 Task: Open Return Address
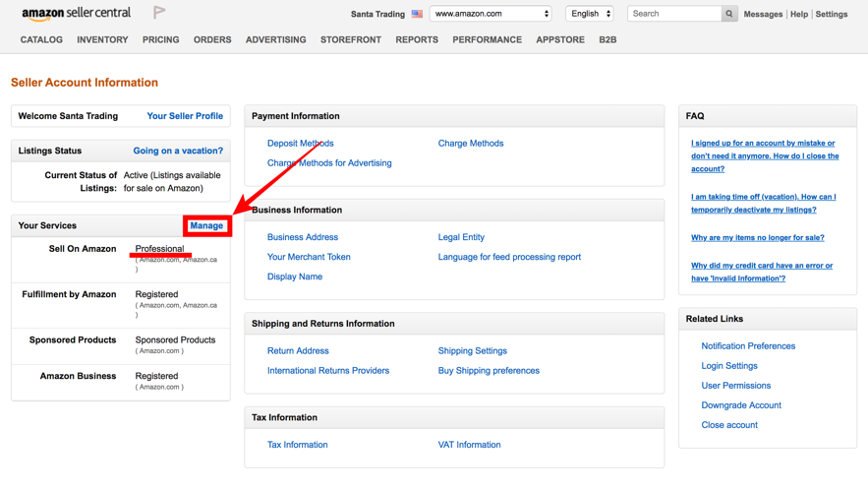[299, 351]
